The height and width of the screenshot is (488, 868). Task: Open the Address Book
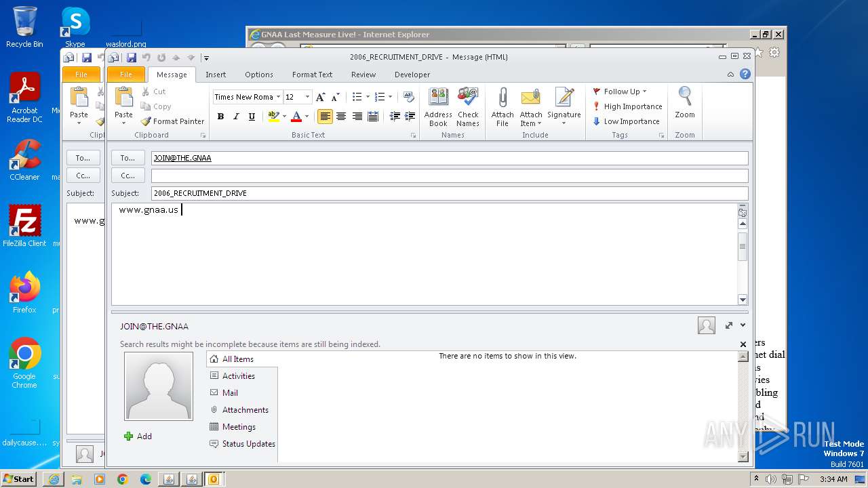coord(438,107)
